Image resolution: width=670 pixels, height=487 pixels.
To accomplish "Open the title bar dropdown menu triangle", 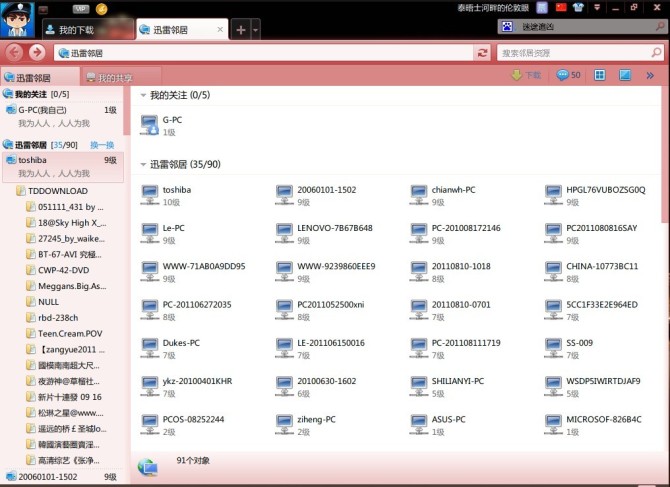I will [x=597, y=7].
